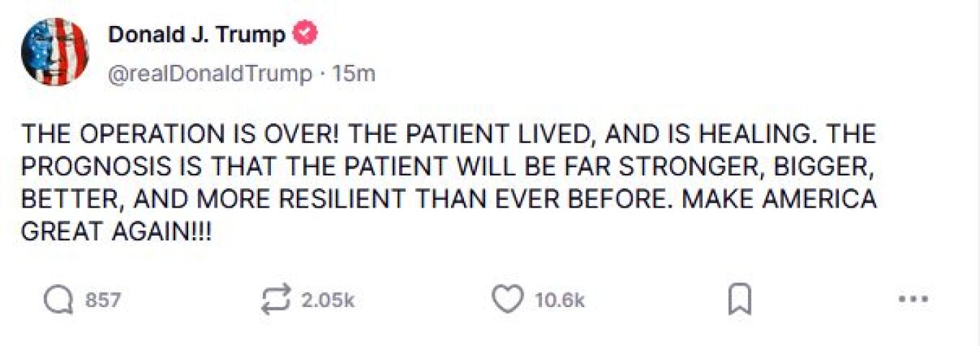Like the post with the heart icon

click(507, 300)
